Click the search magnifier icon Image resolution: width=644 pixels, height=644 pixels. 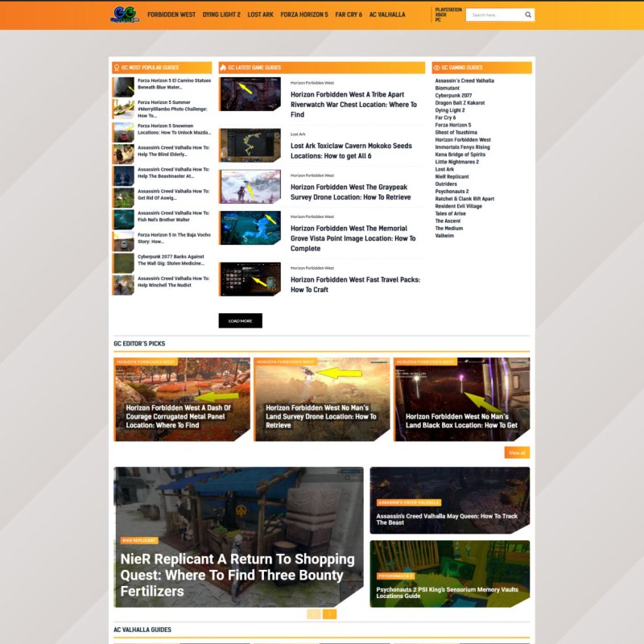[x=528, y=14]
